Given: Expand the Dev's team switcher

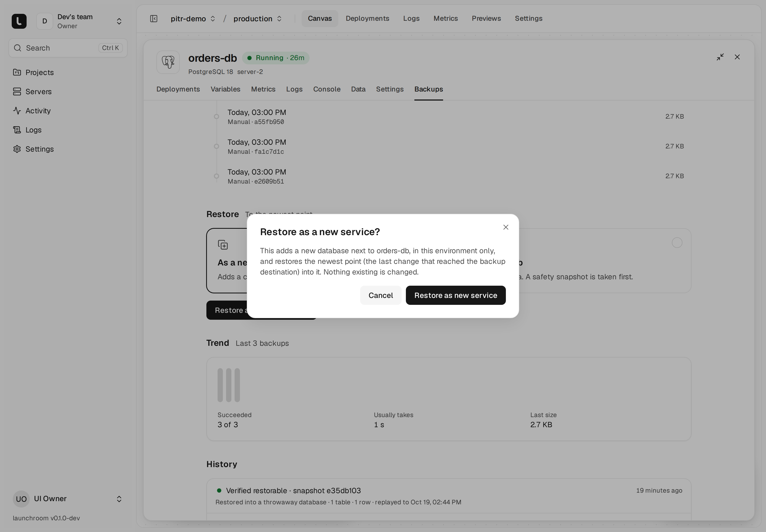Looking at the screenshot, I should pyautogui.click(x=119, y=21).
